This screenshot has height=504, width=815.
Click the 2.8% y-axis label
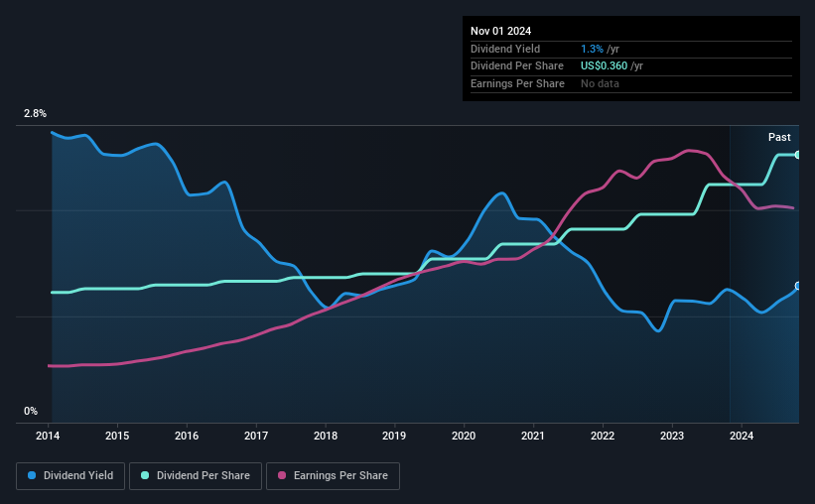point(35,113)
